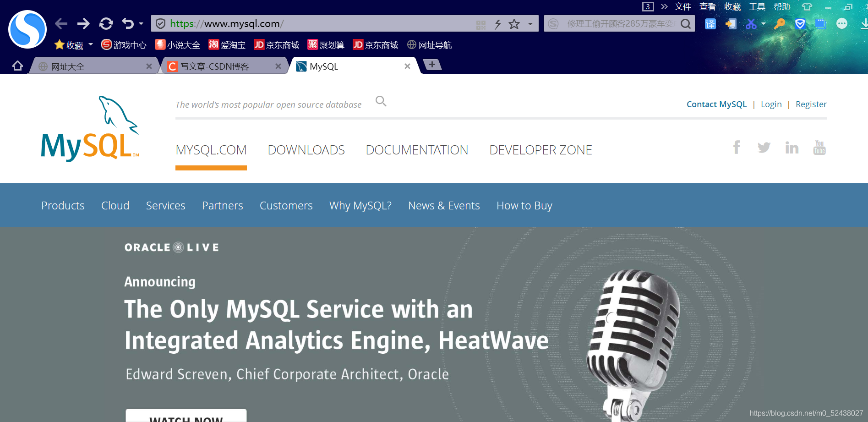Screen dimensions: 868x422
Task: Open the key password manager icon
Action: click(779, 24)
